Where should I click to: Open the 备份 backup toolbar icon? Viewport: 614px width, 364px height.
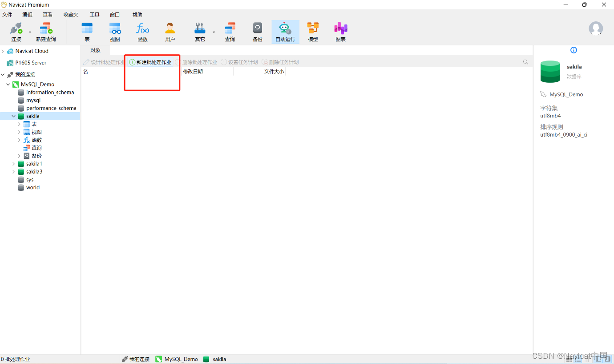tap(258, 32)
